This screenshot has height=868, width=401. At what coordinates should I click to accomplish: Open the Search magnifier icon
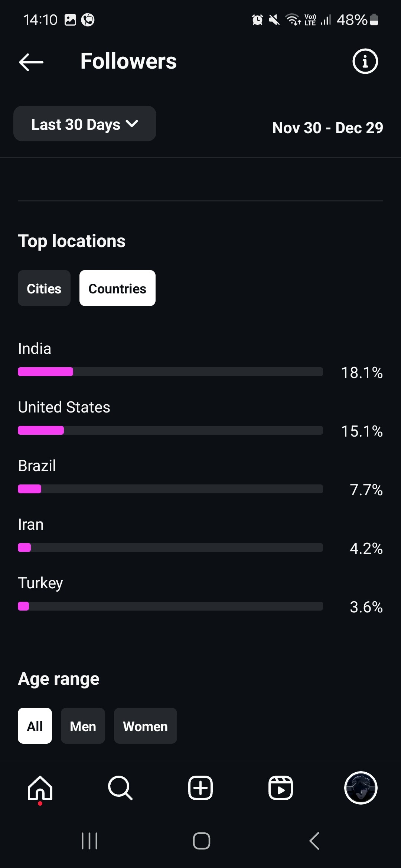click(x=120, y=788)
